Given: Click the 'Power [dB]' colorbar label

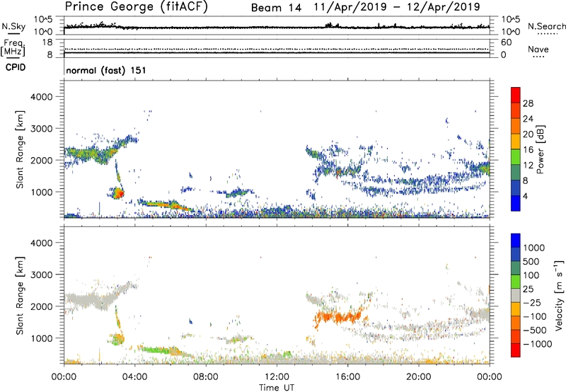Looking at the screenshot, I should click(x=540, y=149).
